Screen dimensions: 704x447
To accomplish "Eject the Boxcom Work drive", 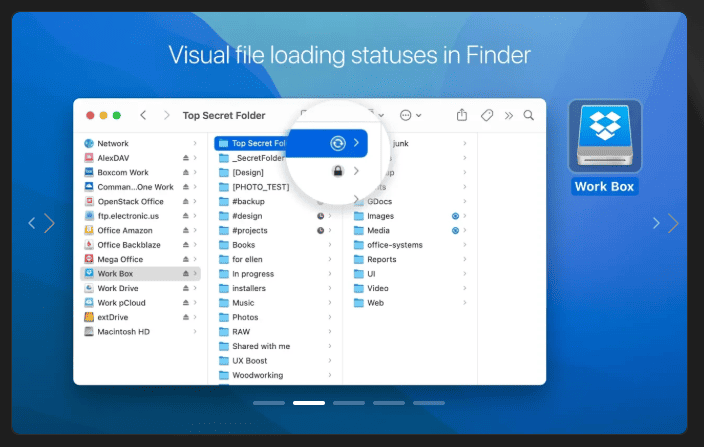I will point(185,172).
